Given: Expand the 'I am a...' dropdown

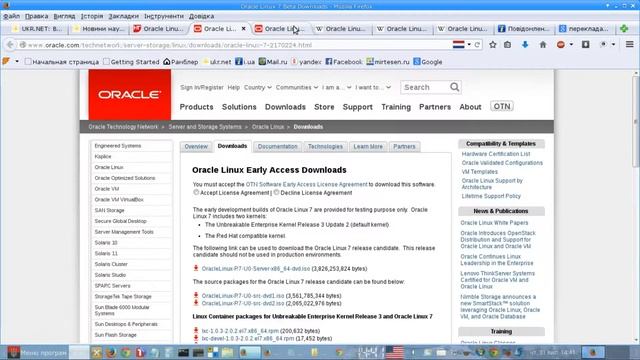Looking at the screenshot, I should tap(336, 87).
